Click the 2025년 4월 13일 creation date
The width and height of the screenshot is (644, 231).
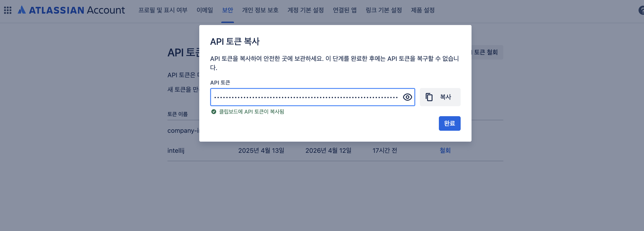click(261, 150)
